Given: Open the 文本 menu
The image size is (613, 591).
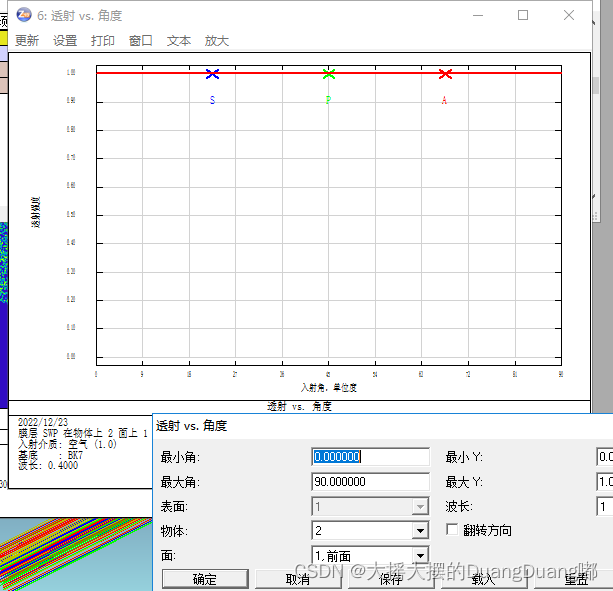Looking at the screenshot, I should tap(179, 40).
